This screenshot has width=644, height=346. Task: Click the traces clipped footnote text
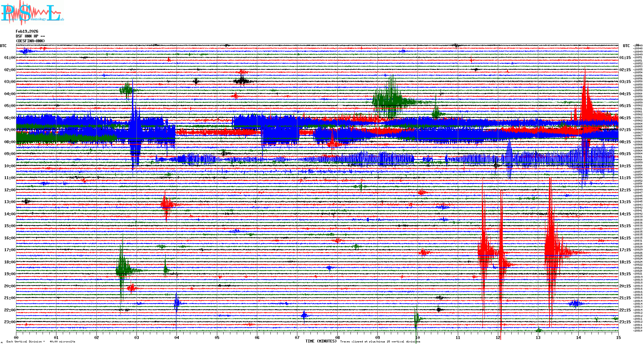380,342
